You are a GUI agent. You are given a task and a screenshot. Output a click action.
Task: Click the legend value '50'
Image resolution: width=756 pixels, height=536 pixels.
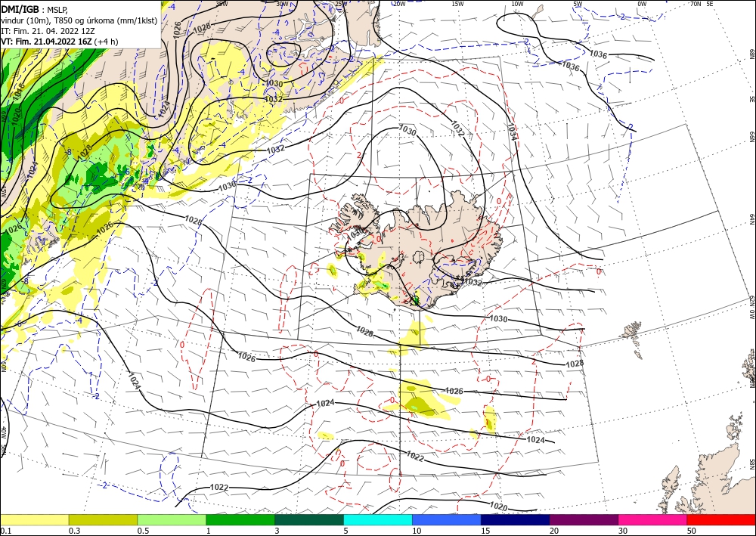692,531
